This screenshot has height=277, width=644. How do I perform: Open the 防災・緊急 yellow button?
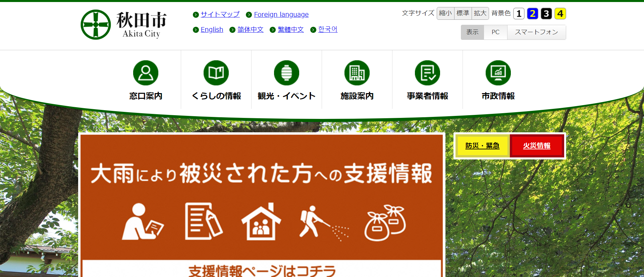tap(482, 146)
